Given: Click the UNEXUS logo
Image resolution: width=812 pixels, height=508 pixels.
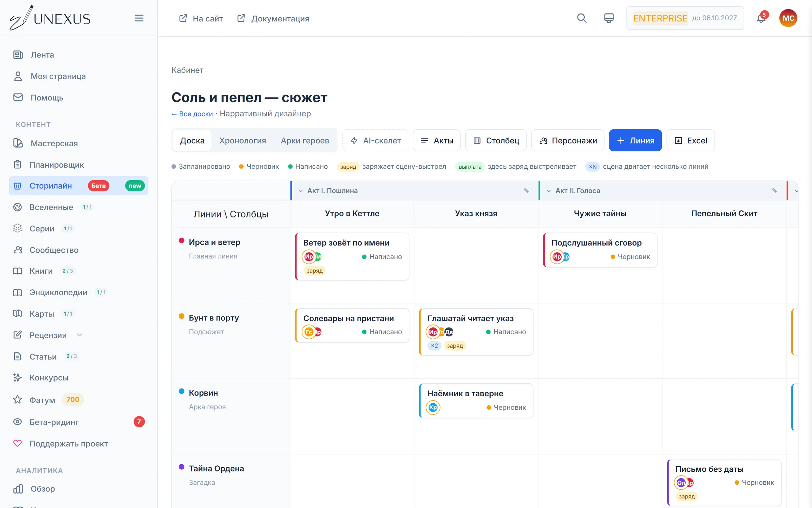Looking at the screenshot, I should point(50,18).
